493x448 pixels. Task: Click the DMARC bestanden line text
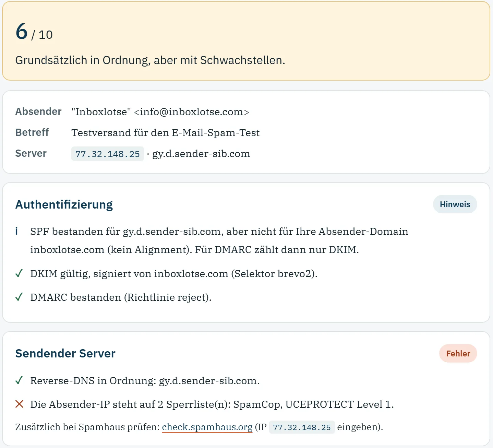(121, 297)
